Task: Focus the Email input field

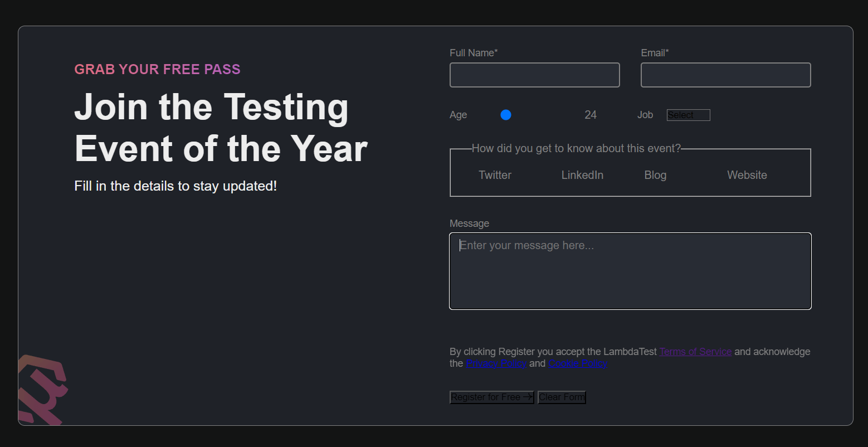Action: coord(725,75)
